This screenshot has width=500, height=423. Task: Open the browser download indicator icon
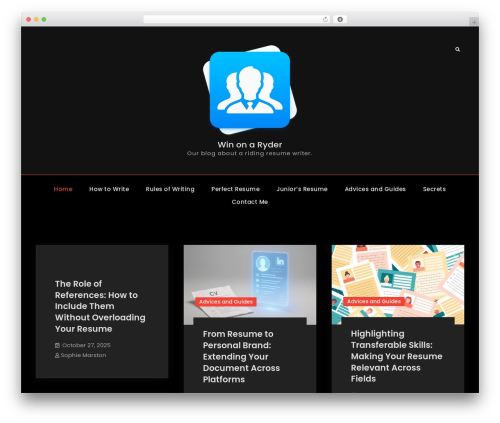click(340, 19)
